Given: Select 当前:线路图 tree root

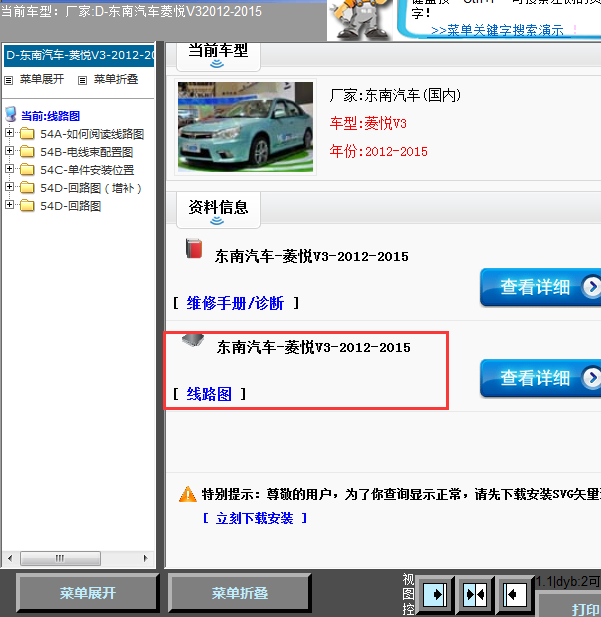Looking at the screenshot, I should pos(50,116).
